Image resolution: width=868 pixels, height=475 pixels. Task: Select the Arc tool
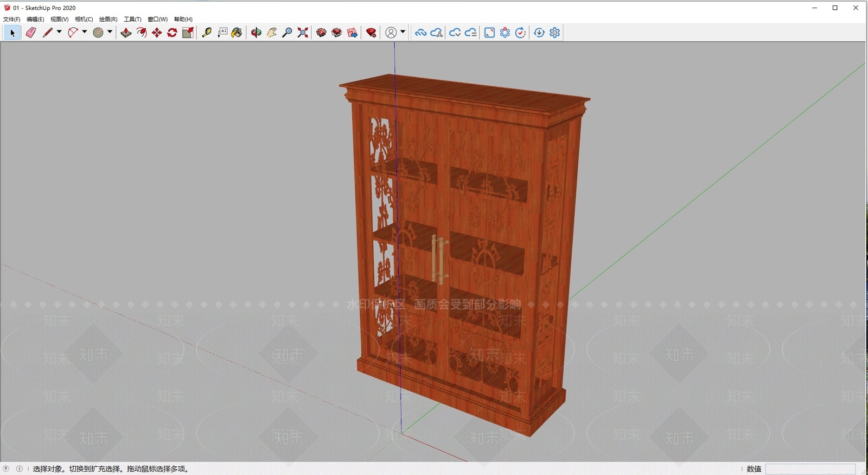(73, 33)
